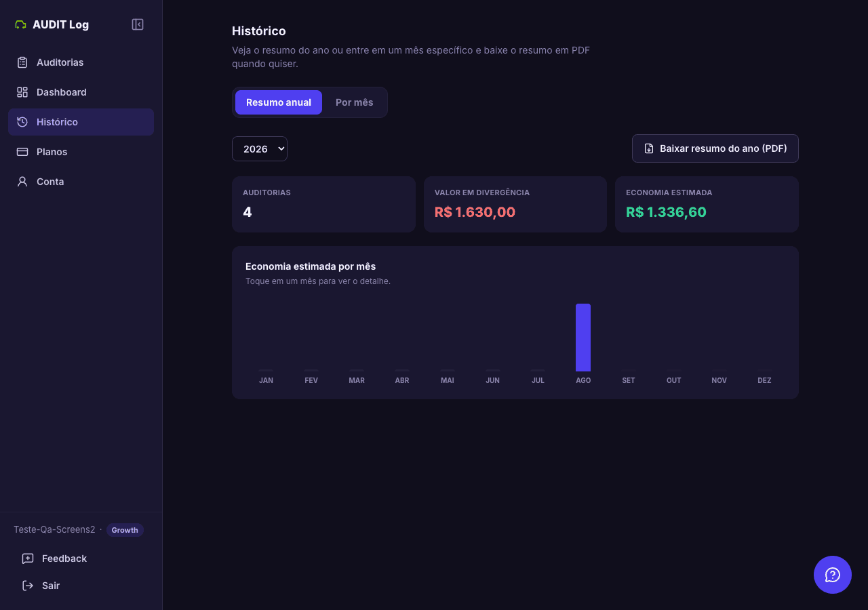Click the NOV month label
The image size is (868, 610).
tap(719, 380)
